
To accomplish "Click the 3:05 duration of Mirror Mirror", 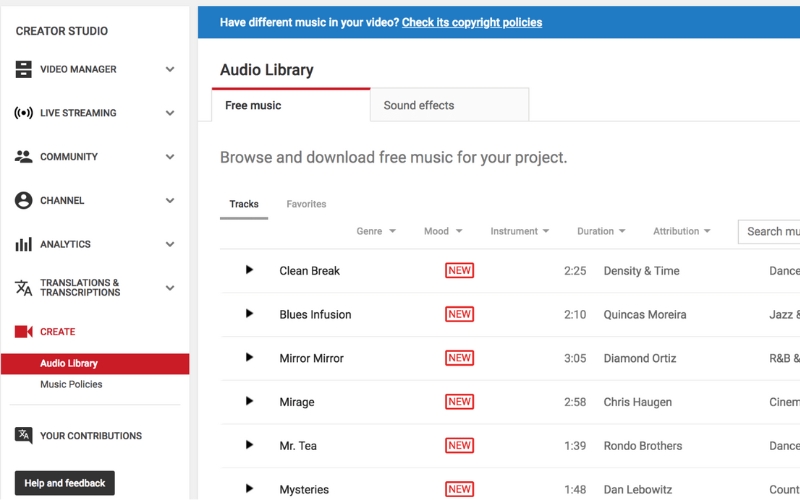I will coord(575,359).
